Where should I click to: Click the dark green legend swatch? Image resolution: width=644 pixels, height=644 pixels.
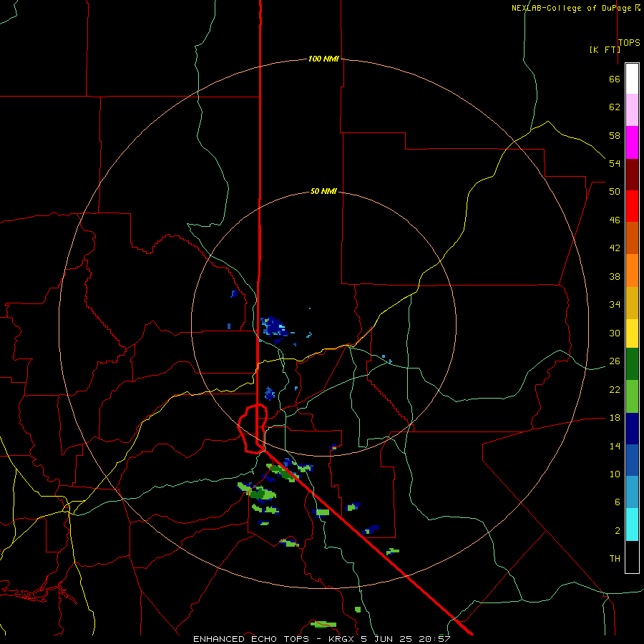coord(632,364)
